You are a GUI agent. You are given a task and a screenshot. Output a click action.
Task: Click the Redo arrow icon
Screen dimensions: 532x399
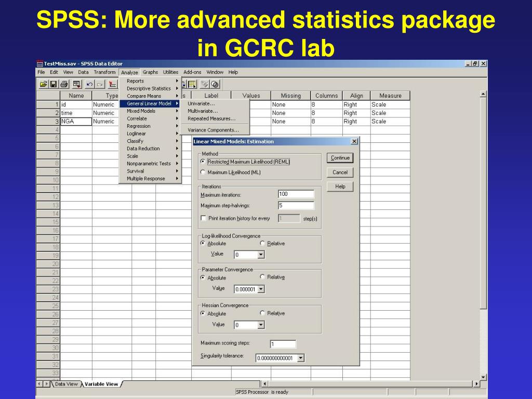click(100, 84)
